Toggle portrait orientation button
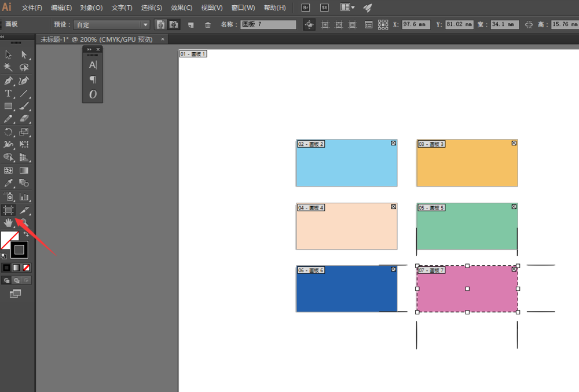The height and width of the screenshot is (392, 579). point(160,25)
